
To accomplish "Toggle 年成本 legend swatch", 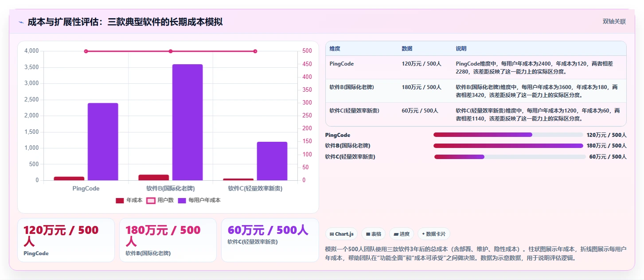I will [x=120, y=201].
